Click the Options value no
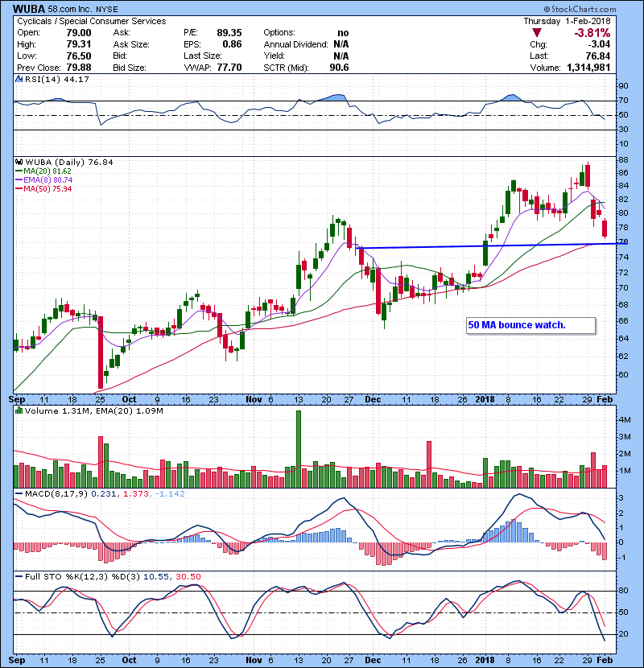 pos(343,33)
